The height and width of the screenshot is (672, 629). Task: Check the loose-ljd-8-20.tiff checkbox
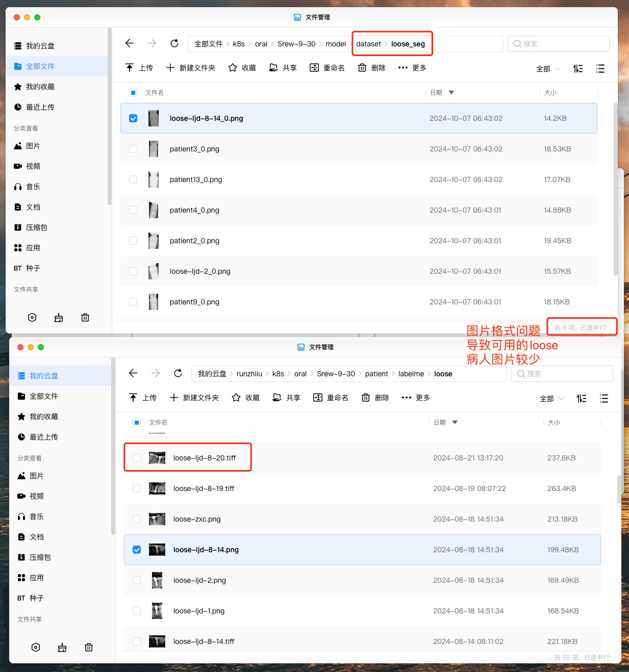(137, 458)
